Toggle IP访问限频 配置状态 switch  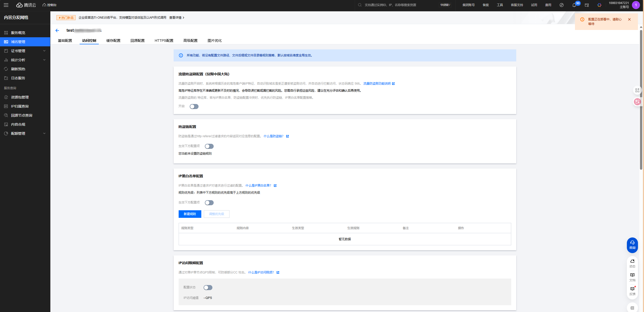[208, 288]
